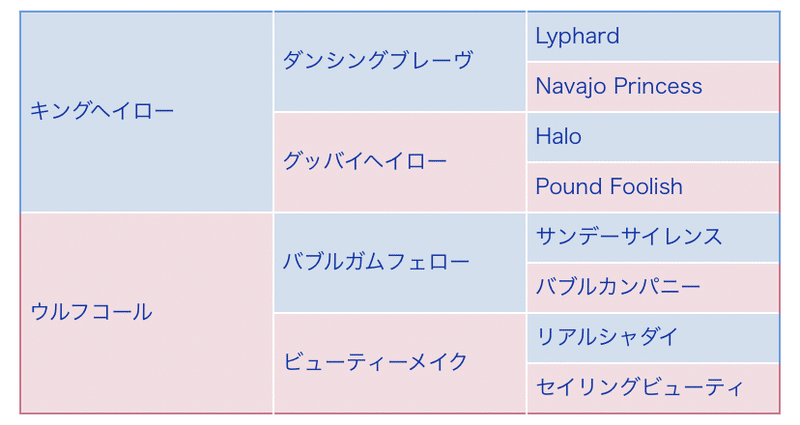Click the Halo entry
This screenshot has height=425, width=800.
click(x=654, y=137)
